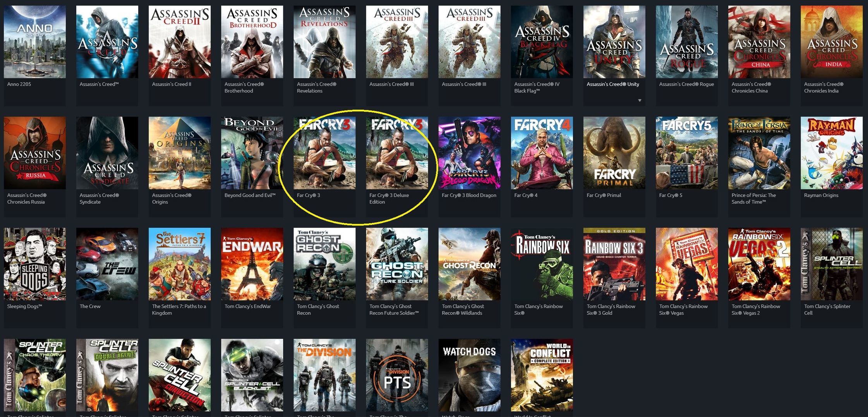This screenshot has width=868, height=417.
Task: Select the Anno 2205 cover
Action: click(35, 42)
